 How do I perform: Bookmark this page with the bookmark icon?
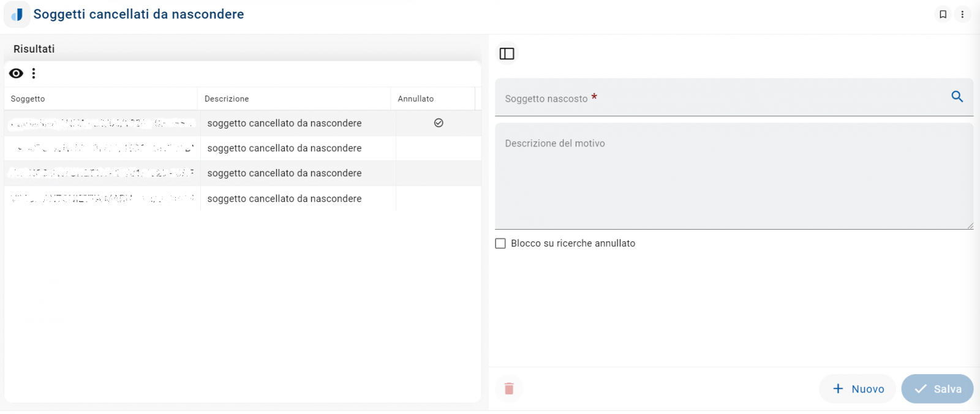pos(943,14)
